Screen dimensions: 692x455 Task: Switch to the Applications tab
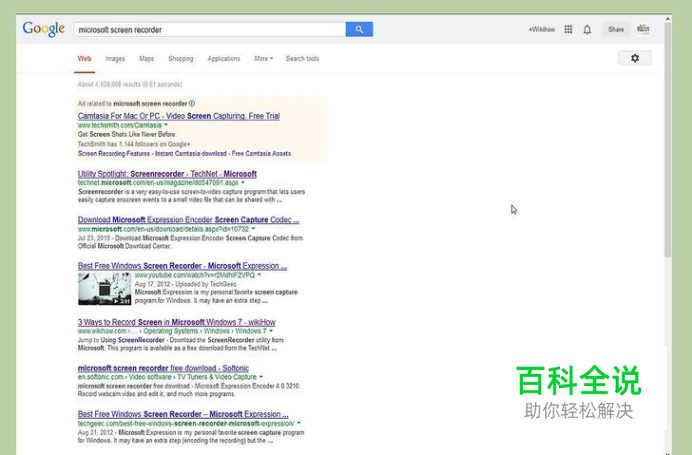[224, 59]
